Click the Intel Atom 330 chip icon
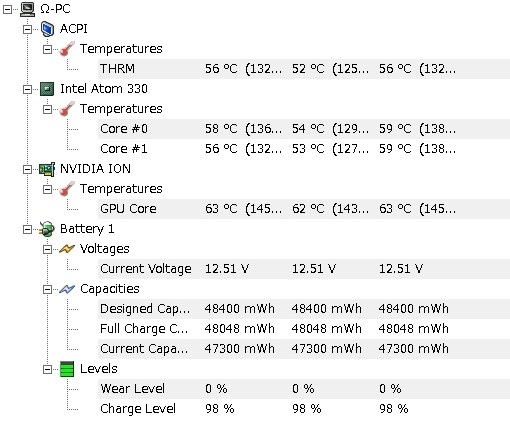This screenshot has width=510, height=435. (47, 89)
